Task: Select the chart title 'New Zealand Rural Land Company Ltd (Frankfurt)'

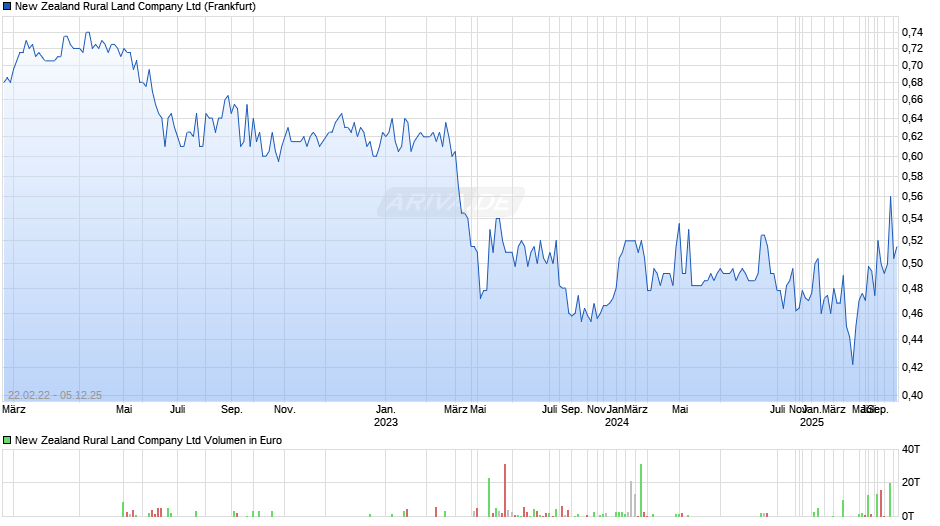Action: click(135, 7)
